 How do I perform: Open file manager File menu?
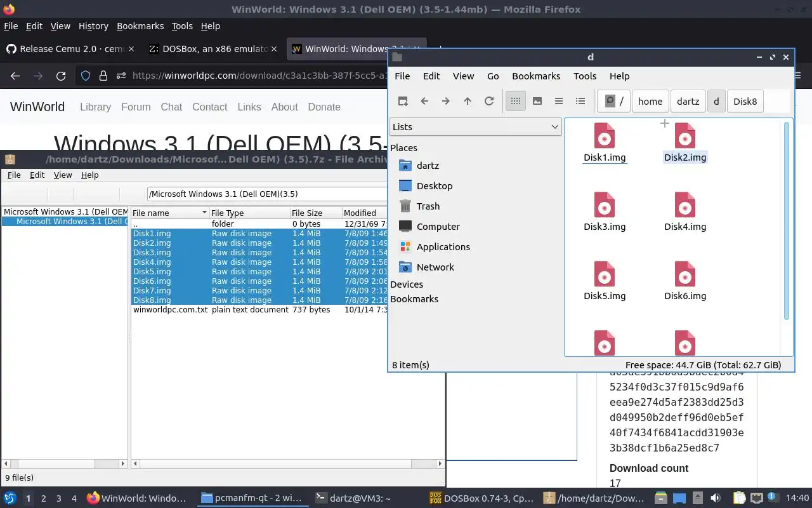[402, 76]
